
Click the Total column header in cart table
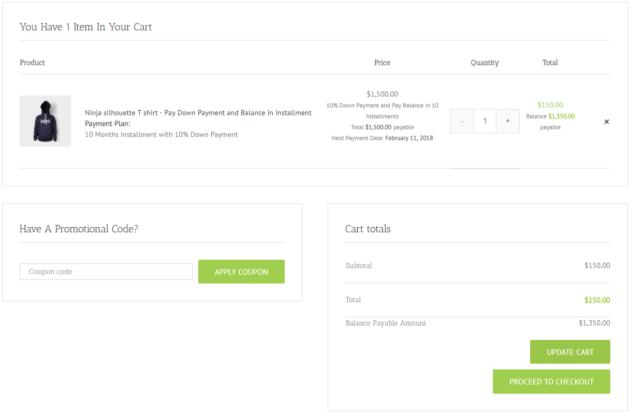pos(550,62)
